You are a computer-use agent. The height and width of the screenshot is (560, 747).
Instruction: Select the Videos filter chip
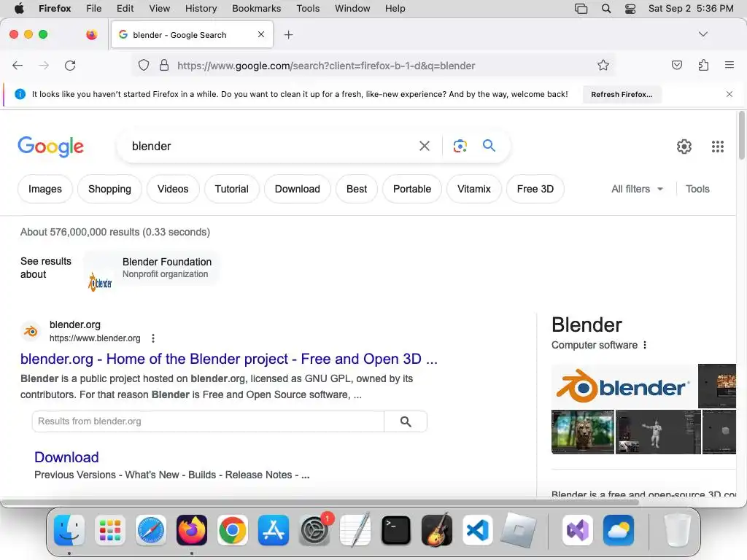point(173,189)
